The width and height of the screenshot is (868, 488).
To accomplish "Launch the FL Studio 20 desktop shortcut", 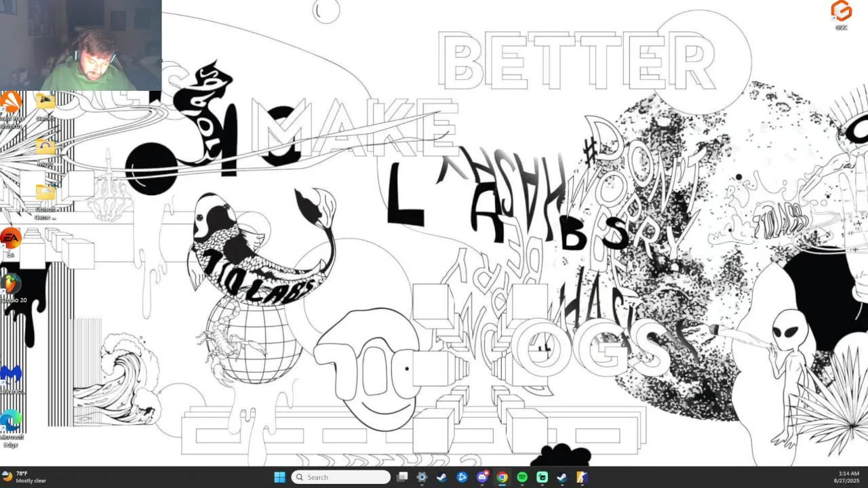I will (x=12, y=288).
